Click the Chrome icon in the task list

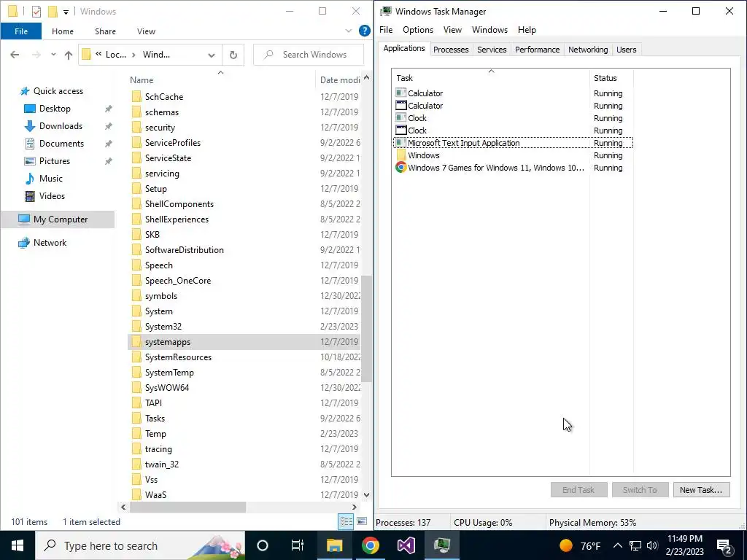pyautogui.click(x=401, y=167)
